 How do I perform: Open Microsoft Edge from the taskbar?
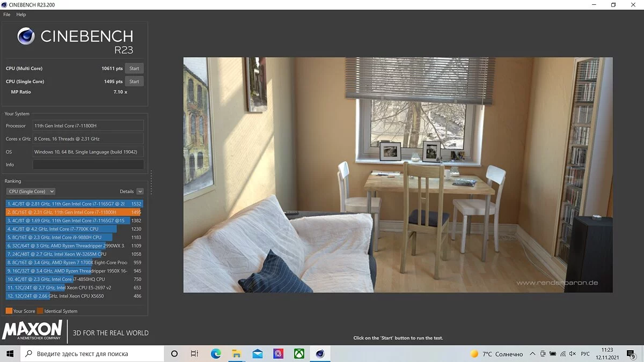click(x=216, y=354)
